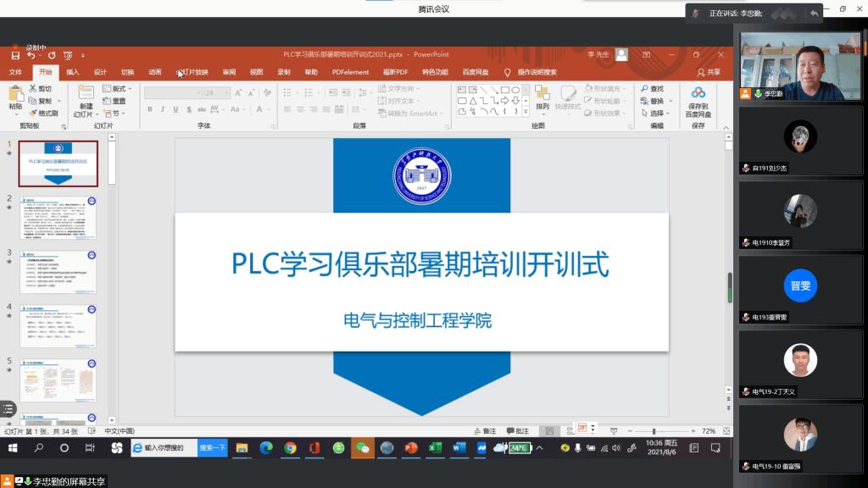
Task: Select the Format Painter (格式刷) tool
Action: 43,113
